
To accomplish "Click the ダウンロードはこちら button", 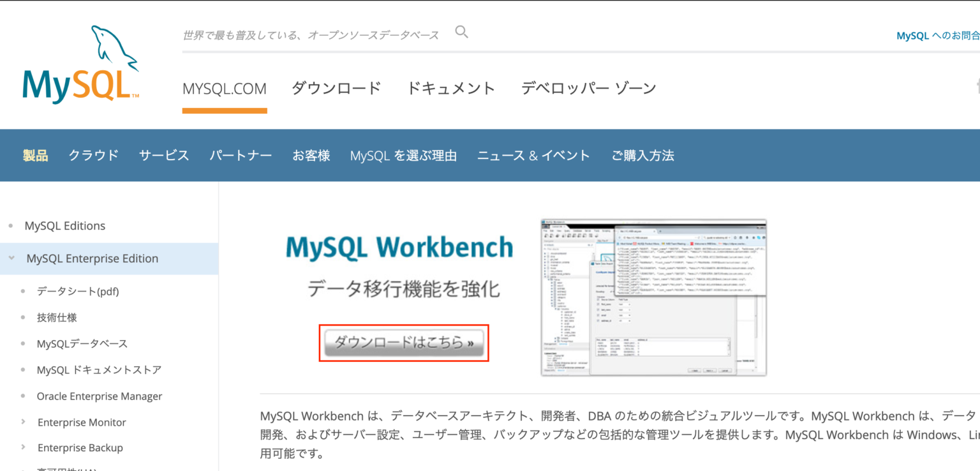I will pos(404,343).
